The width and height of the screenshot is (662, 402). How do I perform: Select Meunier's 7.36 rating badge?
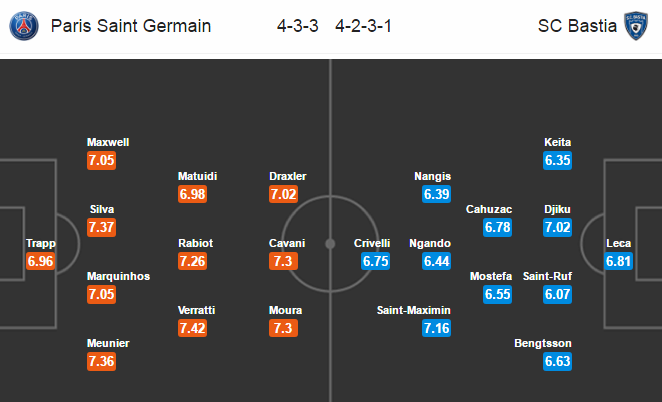(101, 361)
